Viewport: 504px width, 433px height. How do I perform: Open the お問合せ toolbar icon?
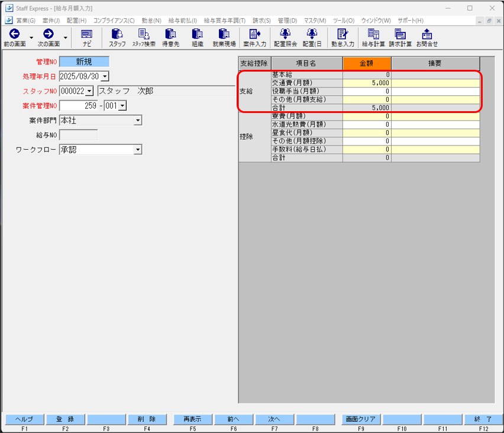(427, 37)
